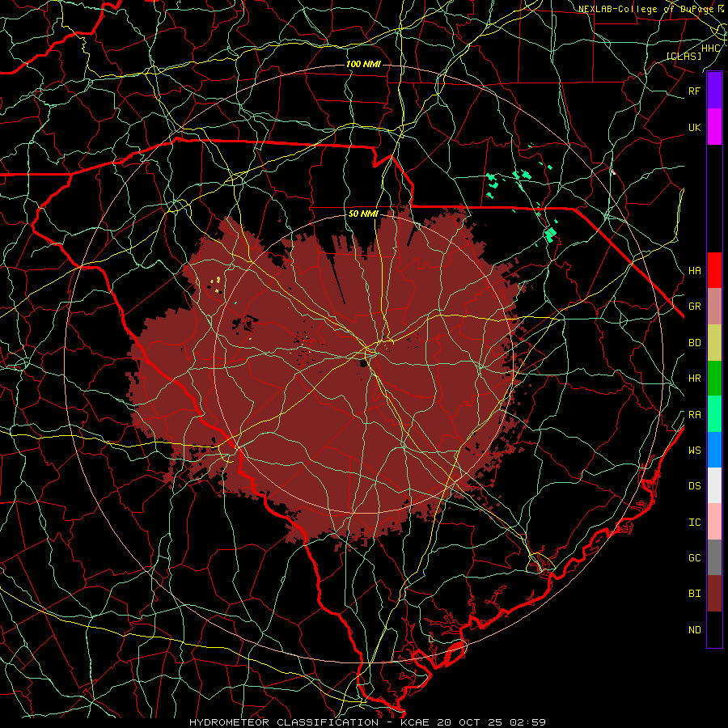Click the GC legend label
The height and width of the screenshot is (728, 728).
(694, 558)
